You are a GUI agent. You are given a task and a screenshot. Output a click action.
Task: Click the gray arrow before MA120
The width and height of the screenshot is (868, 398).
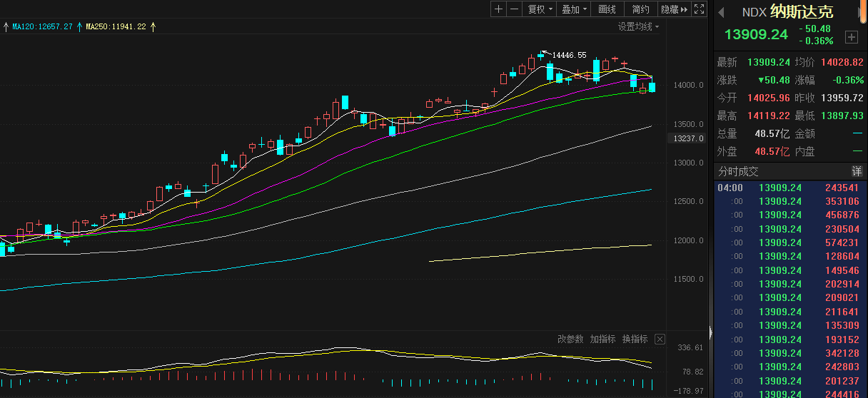point(6,26)
